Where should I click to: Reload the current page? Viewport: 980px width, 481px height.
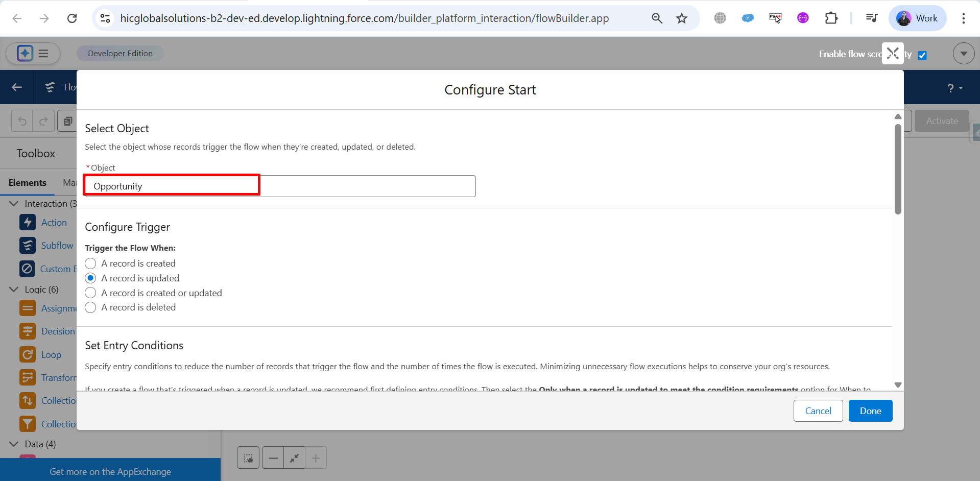pyautogui.click(x=72, y=18)
